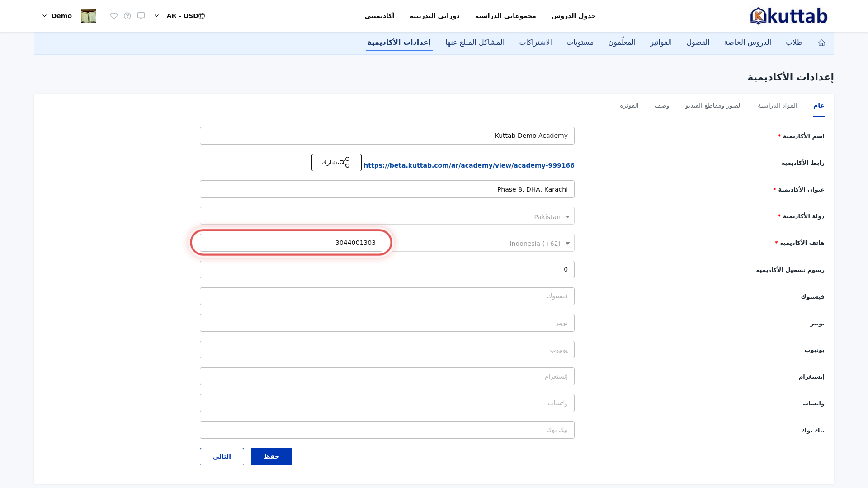
Task: Switch to the عام (general) tab
Action: [819, 105]
